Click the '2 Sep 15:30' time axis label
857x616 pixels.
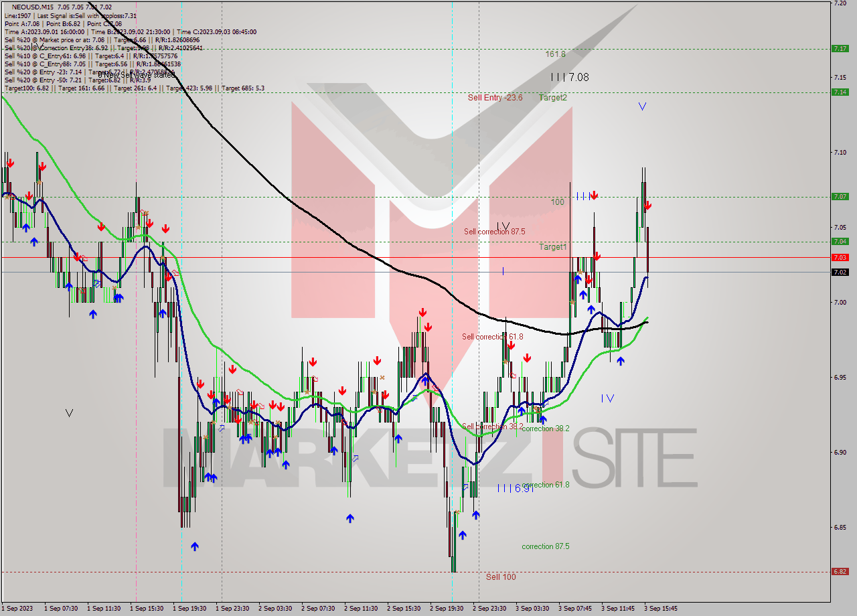tap(403, 608)
